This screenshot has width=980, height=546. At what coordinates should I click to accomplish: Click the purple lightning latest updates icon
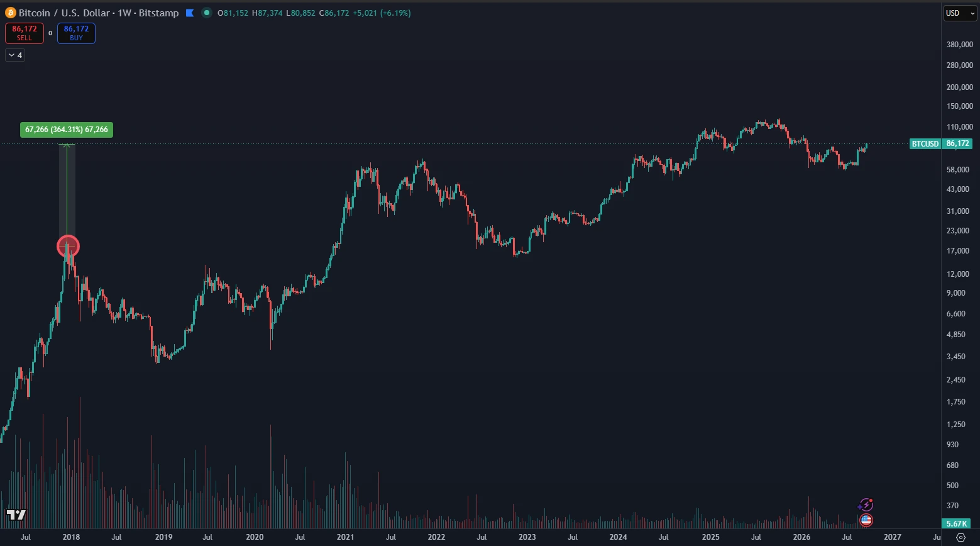tap(866, 504)
